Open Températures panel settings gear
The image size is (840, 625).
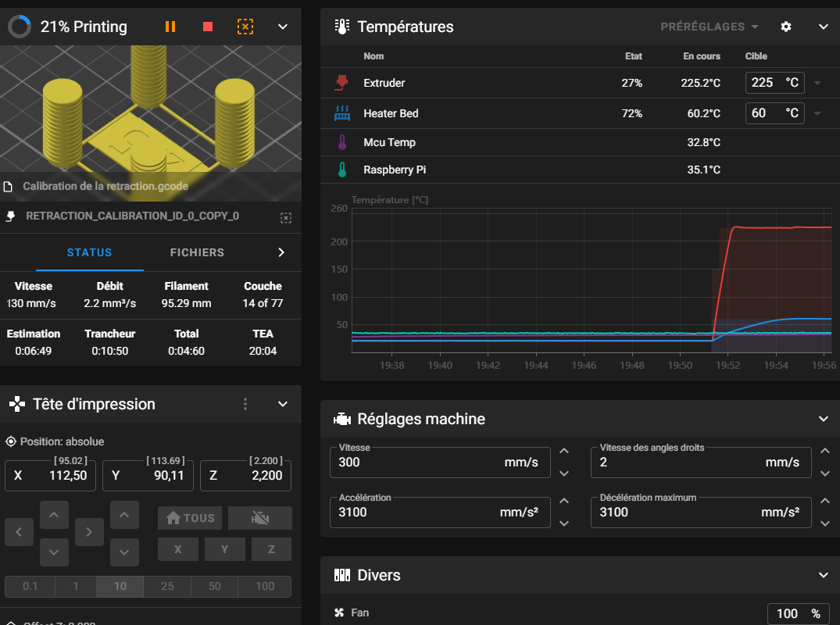[786, 27]
